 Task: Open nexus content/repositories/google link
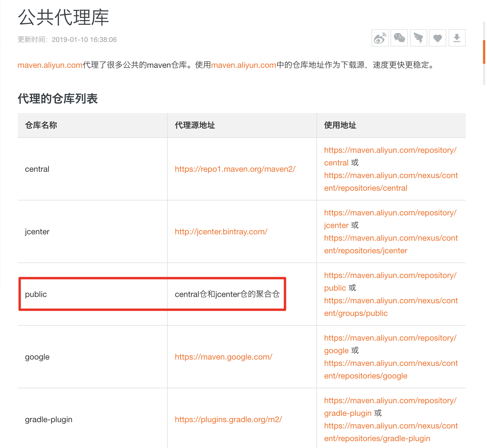click(391, 369)
